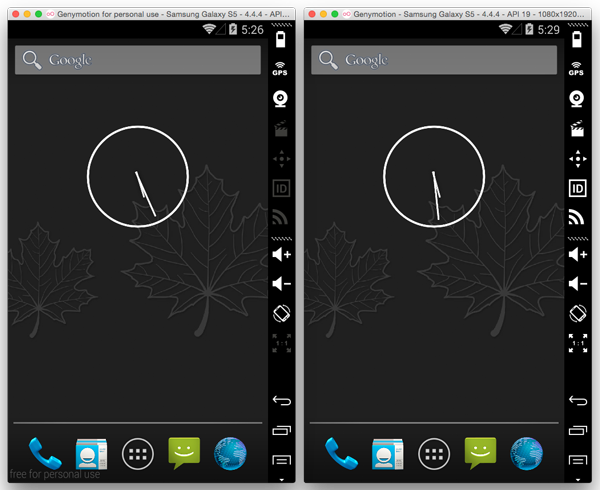Open camera widget in right Genymotion window
The image size is (600, 490).
pyautogui.click(x=577, y=99)
